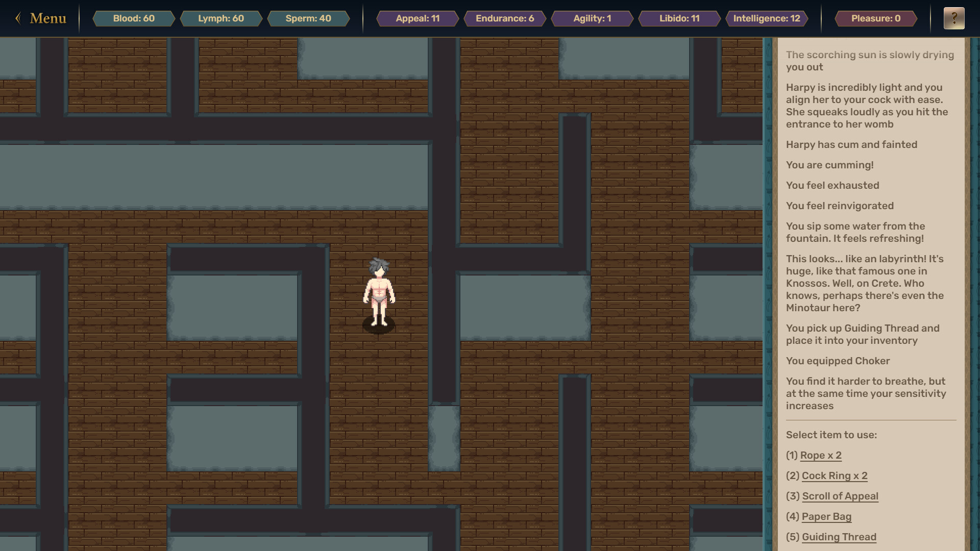The width and height of the screenshot is (980, 551).
Task: Click the Lymph: 60 stat badge
Action: click(x=221, y=18)
